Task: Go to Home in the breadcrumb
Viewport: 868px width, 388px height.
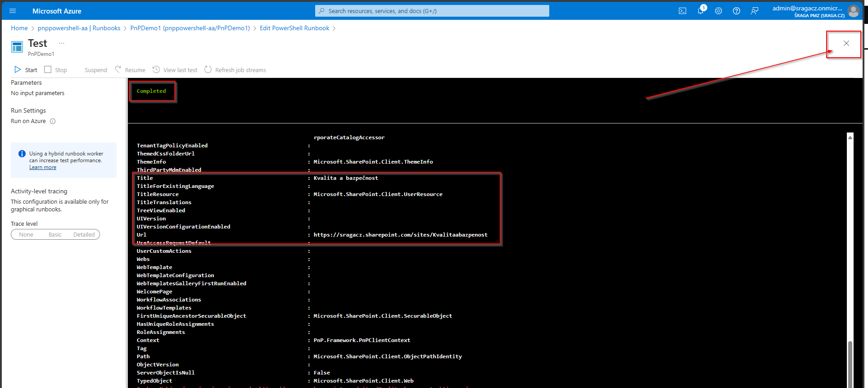Action: (19, 28)
